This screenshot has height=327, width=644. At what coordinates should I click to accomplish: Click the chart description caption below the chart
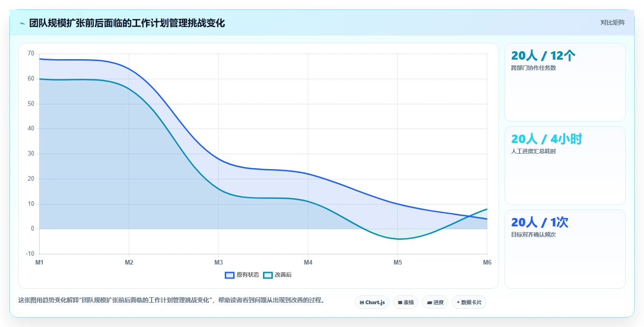(171, 300)
